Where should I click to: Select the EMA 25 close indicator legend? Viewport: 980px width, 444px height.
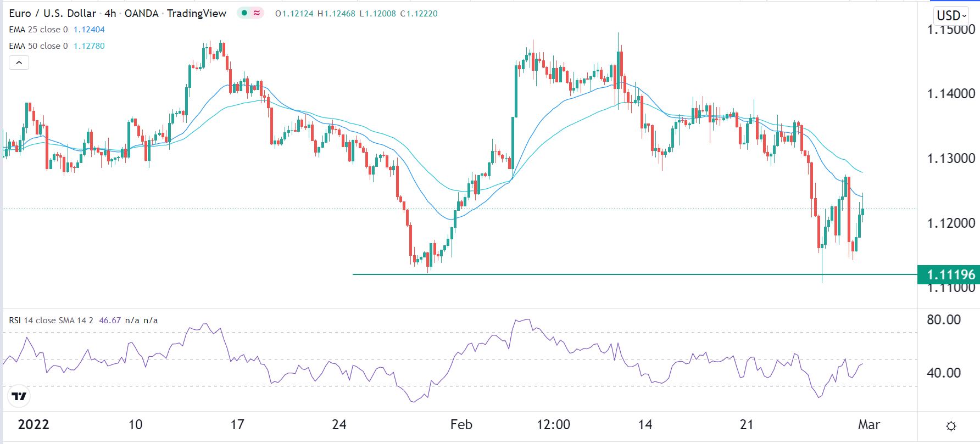[x=38, y=30]
